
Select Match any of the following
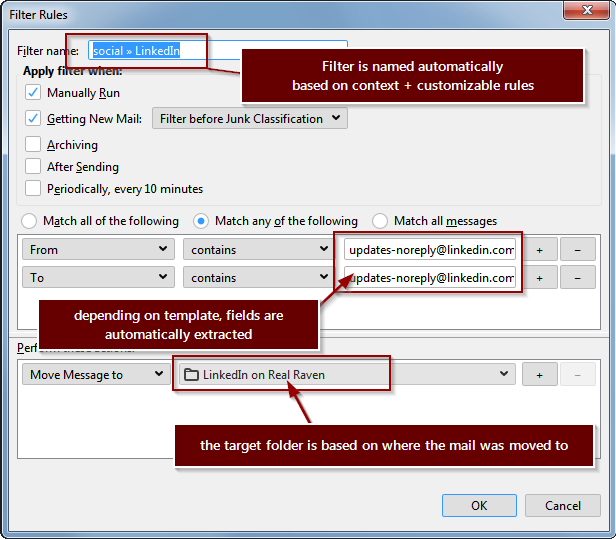201,221
